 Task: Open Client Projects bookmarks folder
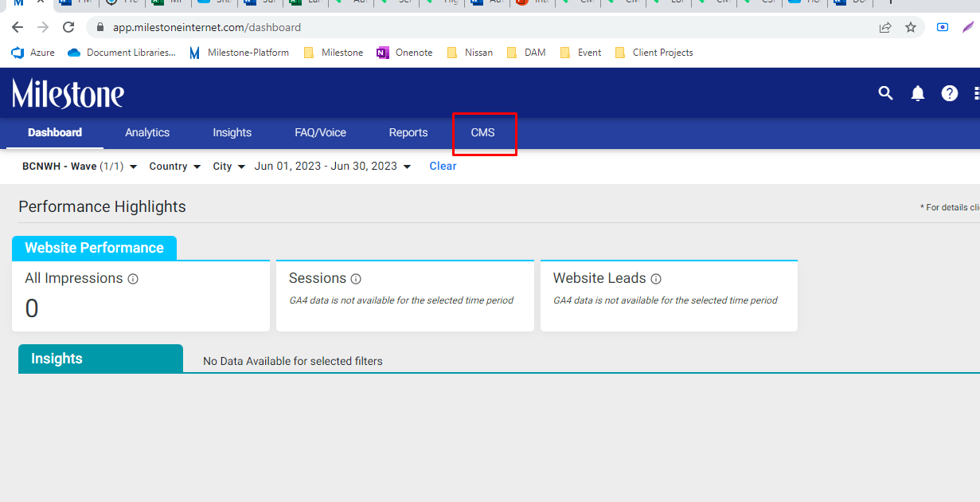tap(654, 53)
